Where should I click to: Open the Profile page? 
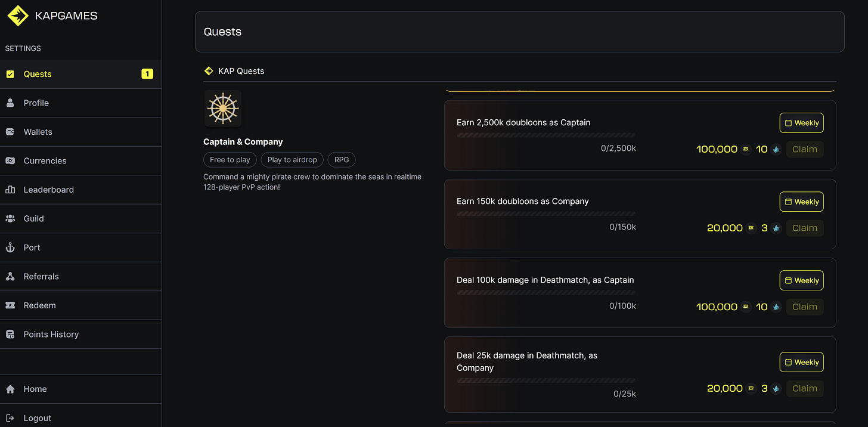(x=80, y=103)
